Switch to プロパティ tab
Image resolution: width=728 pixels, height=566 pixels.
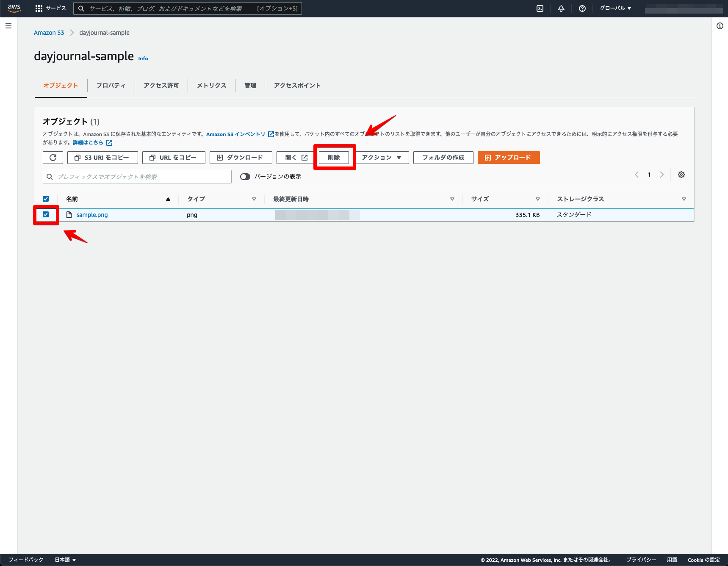[111, 86]
